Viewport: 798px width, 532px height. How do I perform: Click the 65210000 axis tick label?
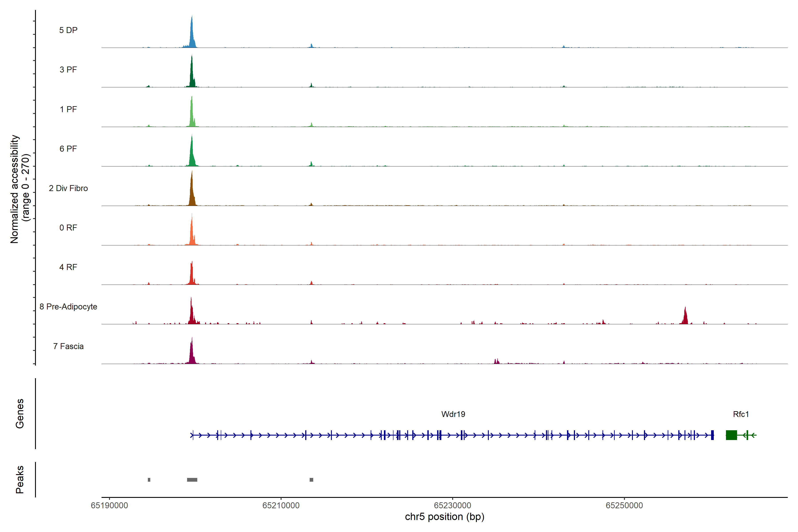coord(281,506)
